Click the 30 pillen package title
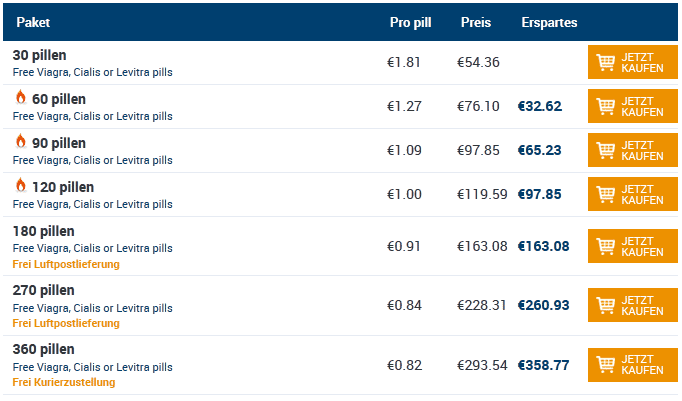Screen dimensions: 682x401 click(x=40, y=55)
